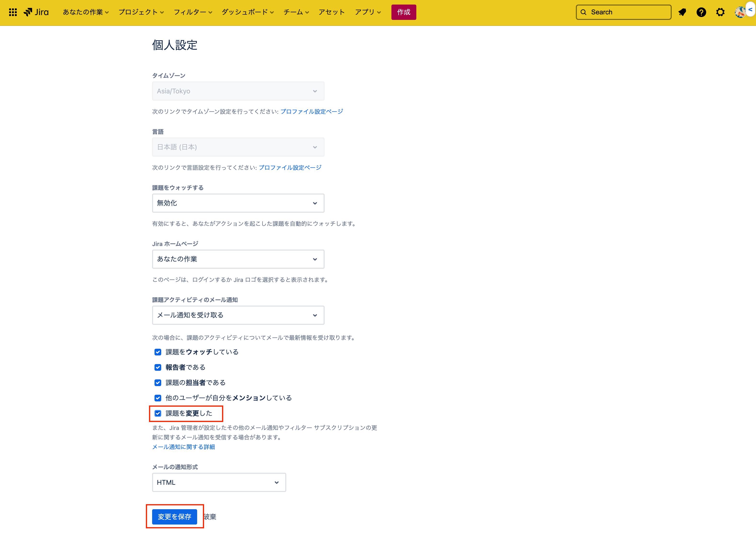Uncheck 課題の担当者である checkbox
Viewport: 756px width, 548px height.
coord(158,383)
